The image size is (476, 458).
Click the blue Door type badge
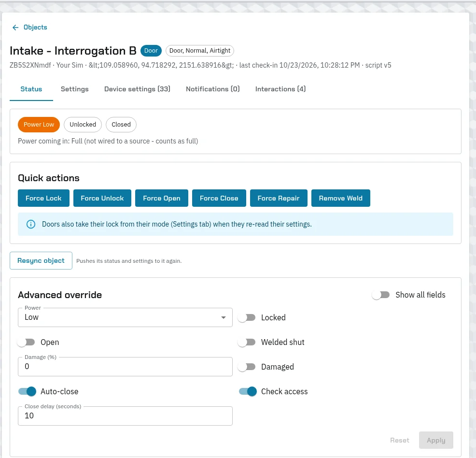pyautogui.click(x=151, y=51)
